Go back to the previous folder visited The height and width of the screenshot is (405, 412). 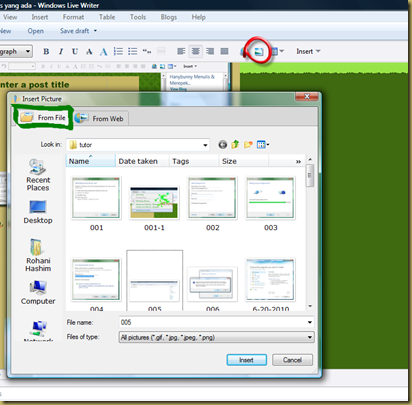[223, 144]
